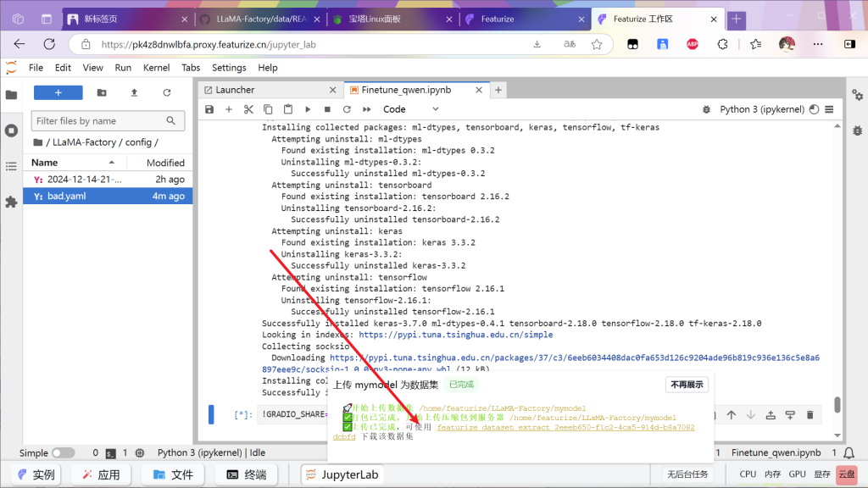
Task: Click the notebook output vertical scrollbar
Action: pyautogui.click(x=837, y=404)
